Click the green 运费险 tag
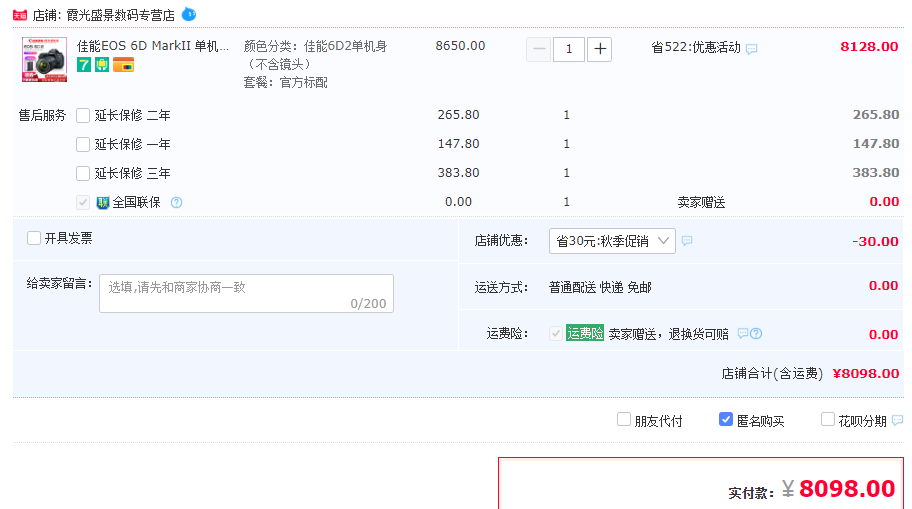Screen dimensions: 912x509 click(585, 333)
